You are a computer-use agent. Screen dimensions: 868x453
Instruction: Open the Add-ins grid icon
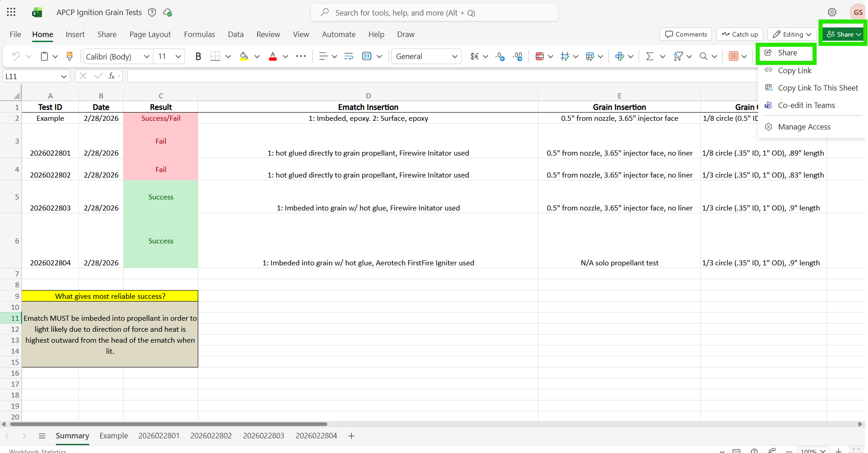[x=734, y=56]
